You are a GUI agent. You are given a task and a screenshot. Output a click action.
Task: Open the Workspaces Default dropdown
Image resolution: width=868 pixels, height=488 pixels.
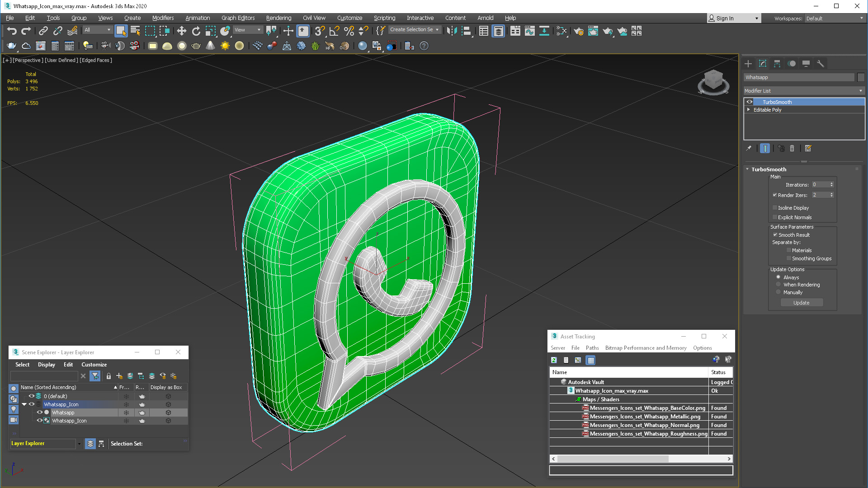click(835, 19)
